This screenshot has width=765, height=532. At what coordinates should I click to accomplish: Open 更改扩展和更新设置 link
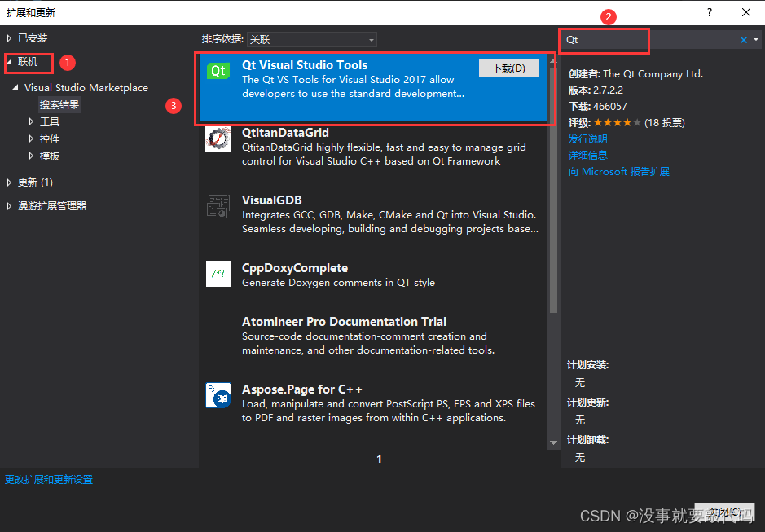(x=49, y=480)
